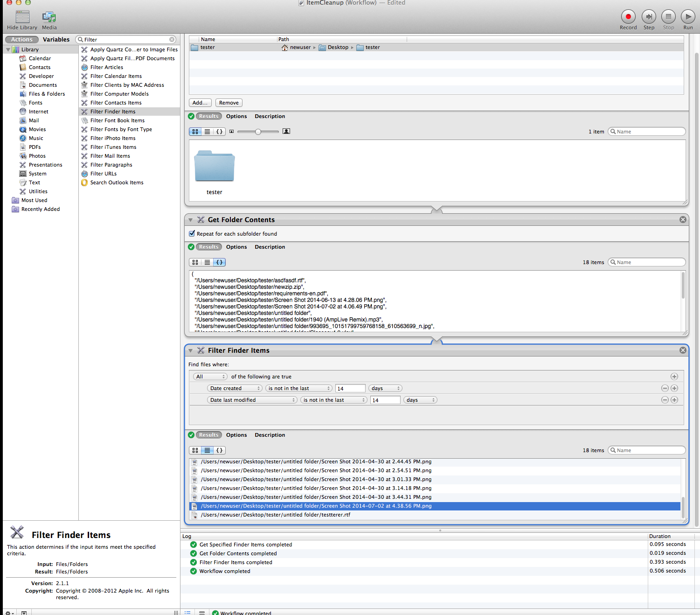Switch Get Folder Contents results to icon view
Screen dimensions: 700x615
(x=195, y=262)
